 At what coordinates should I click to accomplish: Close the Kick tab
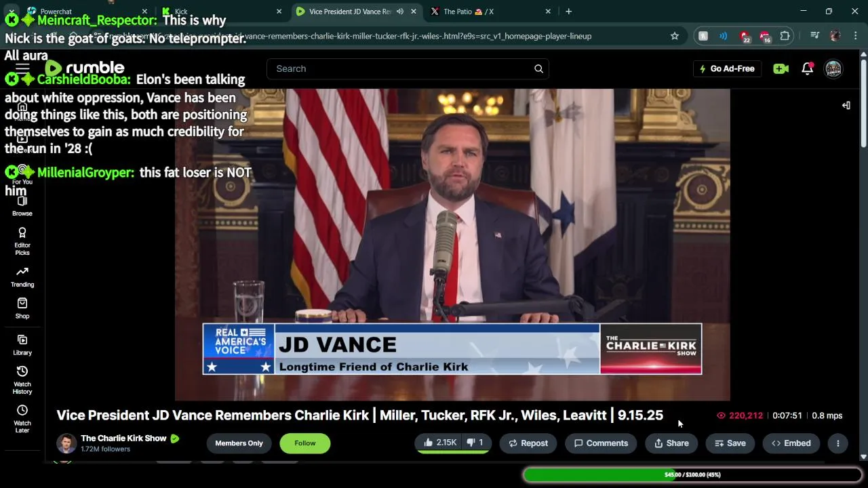pyautogui.click(x=279, y=12)
